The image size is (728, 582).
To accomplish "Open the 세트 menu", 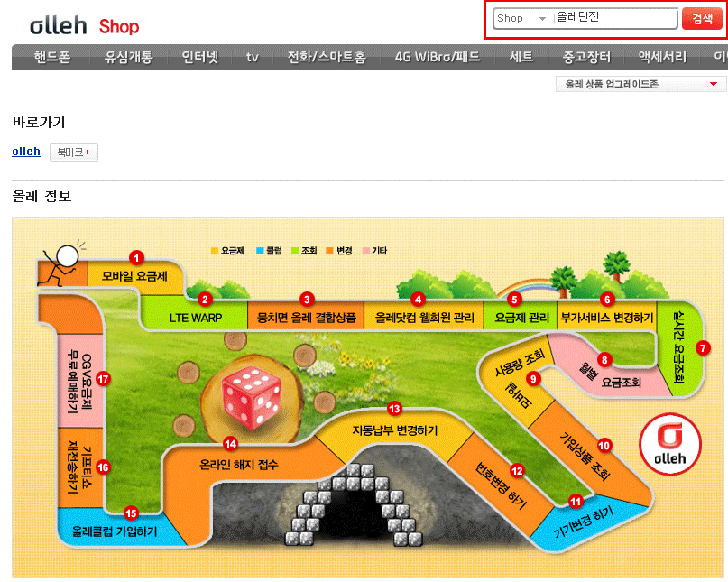I will [521, 57].
